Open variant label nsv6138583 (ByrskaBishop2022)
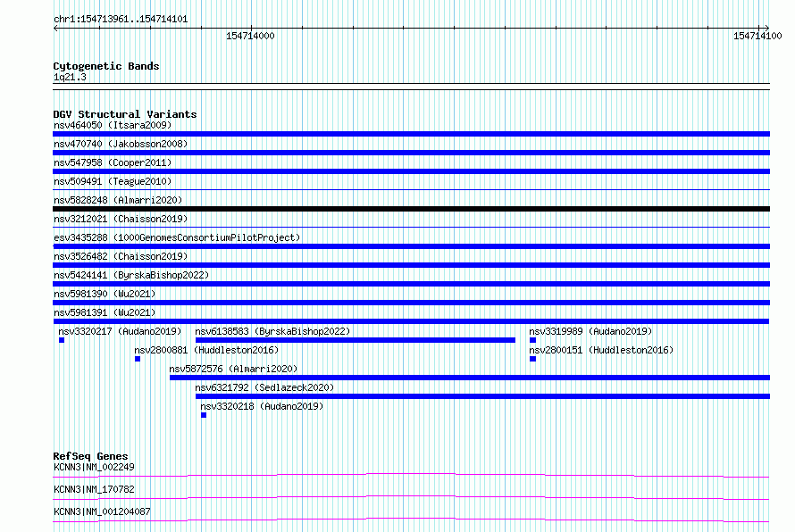Image resolution: width=795 pixels, height=532 pixels. 272,331
